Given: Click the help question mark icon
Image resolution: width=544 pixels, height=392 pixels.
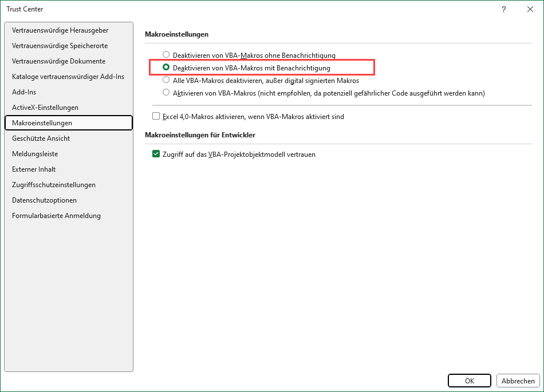Looking at the screenshot, I should [504, 9].
